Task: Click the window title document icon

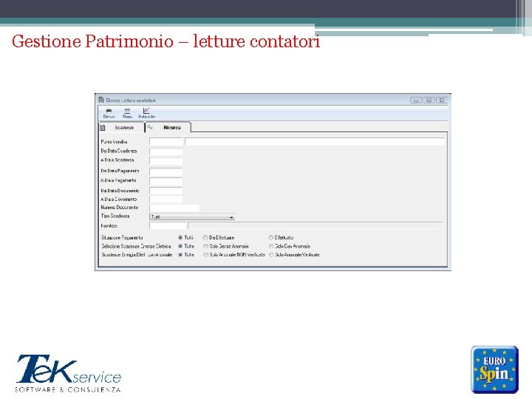Action: click(x=101, y=100)
